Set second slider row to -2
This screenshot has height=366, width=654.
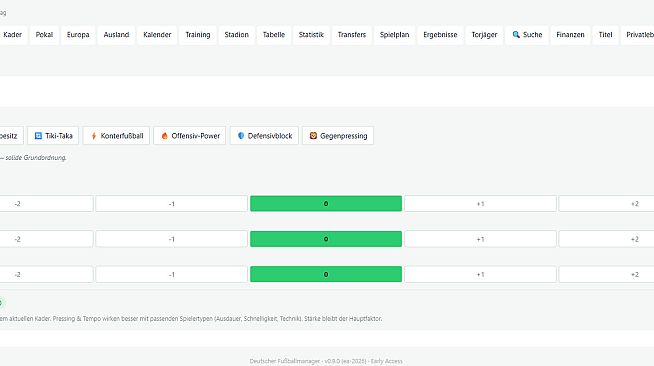pos(46,239)
